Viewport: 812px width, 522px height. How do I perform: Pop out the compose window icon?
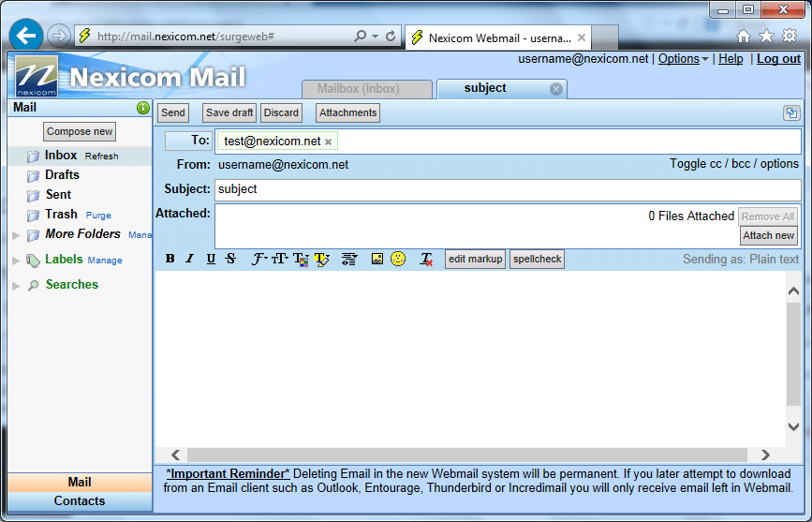click(x=791, y=112)
